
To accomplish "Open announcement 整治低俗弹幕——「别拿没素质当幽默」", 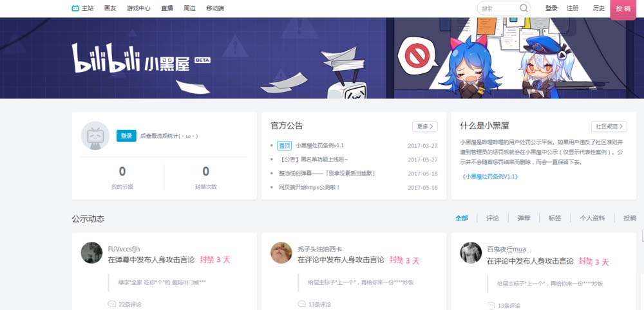I will 327,174.
